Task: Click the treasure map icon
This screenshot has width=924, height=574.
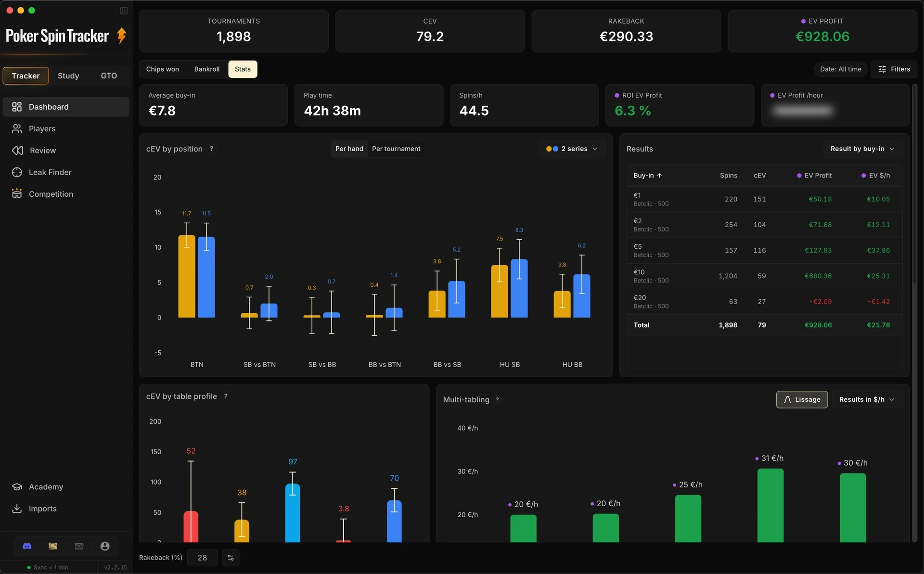Action: click(53, 546)
